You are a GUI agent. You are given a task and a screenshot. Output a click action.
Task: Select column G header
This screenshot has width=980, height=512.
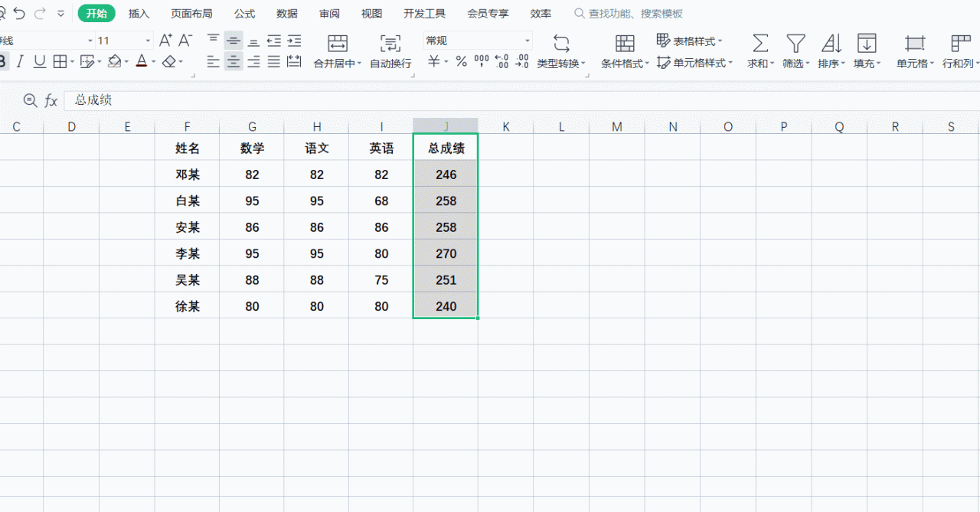(252, 127)
